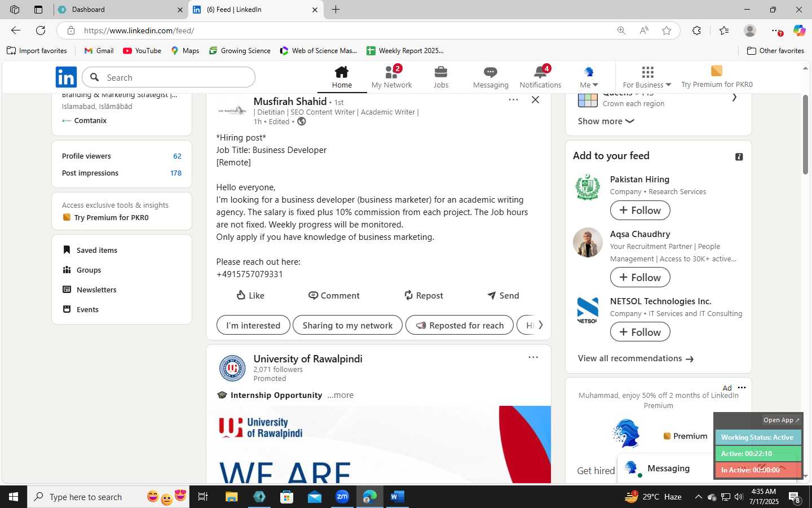
Task: Open Word from the taskbar
Action: pos(397,497)
